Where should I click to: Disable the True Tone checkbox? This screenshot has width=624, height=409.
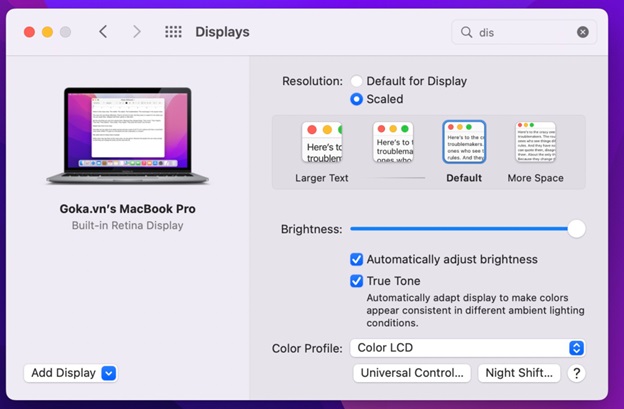coord(357,281)
